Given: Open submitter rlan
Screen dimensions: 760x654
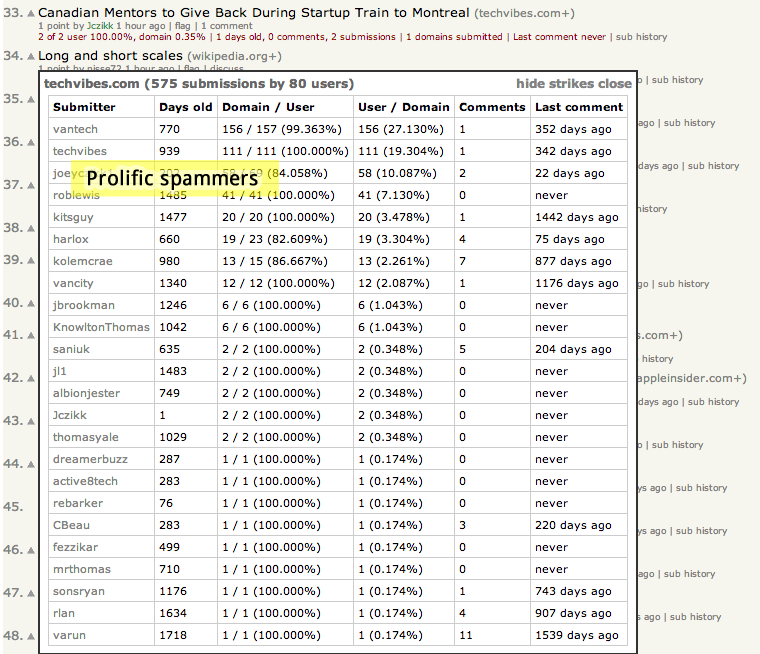Looking at the screenshot, I should click(63, 613).
